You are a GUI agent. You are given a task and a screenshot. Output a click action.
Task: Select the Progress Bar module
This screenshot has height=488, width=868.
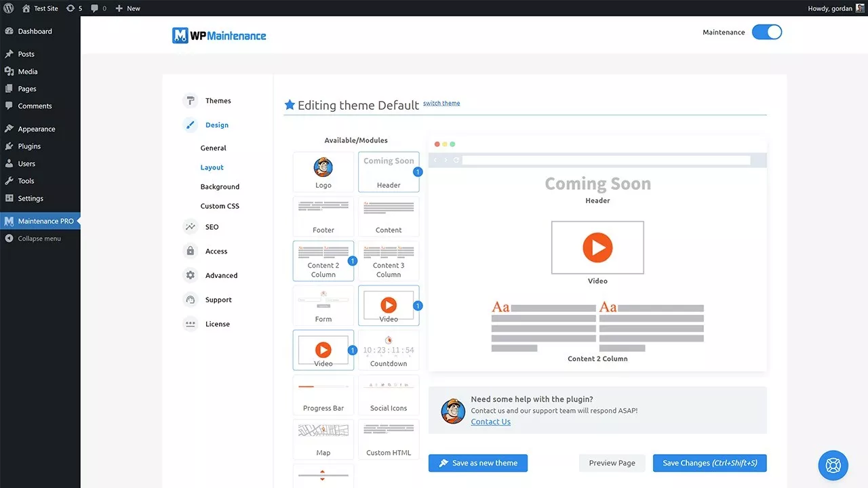point(323,394)
